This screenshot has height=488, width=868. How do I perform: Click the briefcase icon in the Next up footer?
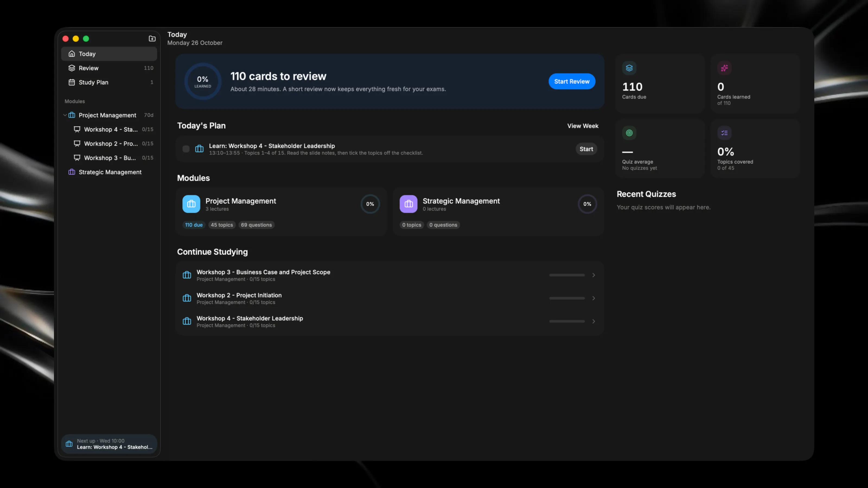coord(69,444)
